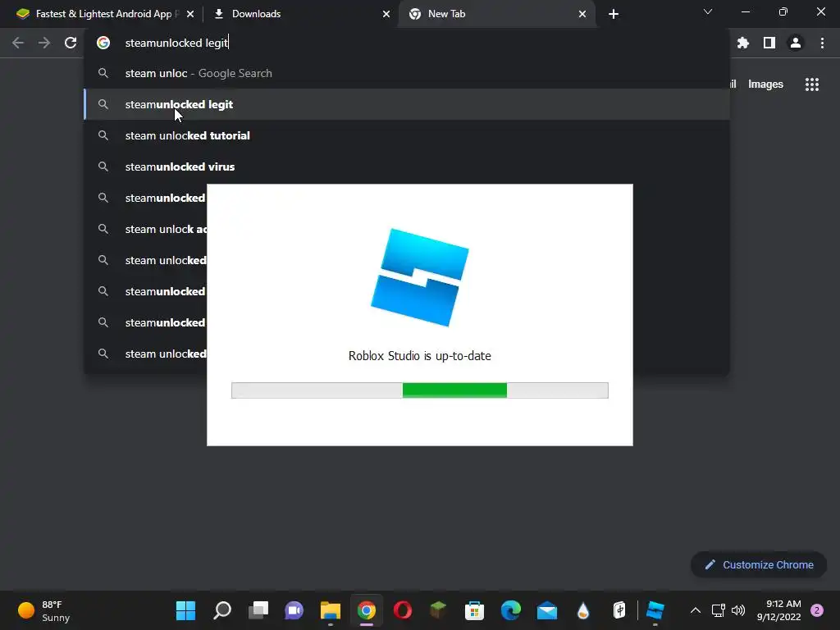
Task: Choose the 'steamunlocked legit' suggestion
Action: (x=407, y=104)
